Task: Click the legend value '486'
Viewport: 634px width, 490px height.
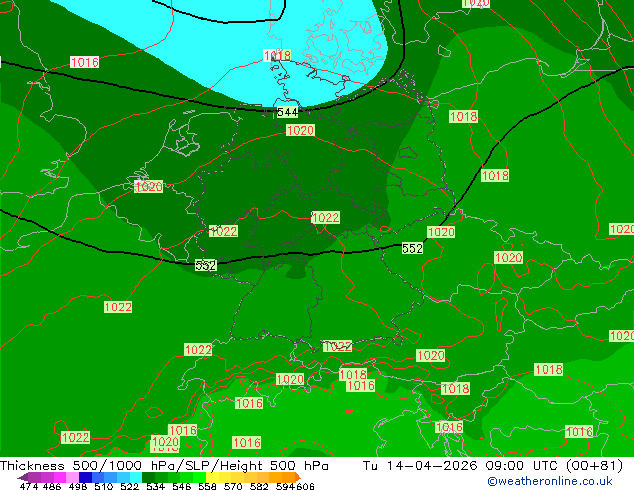Action: pyautogui.click(x=52, y=486)
